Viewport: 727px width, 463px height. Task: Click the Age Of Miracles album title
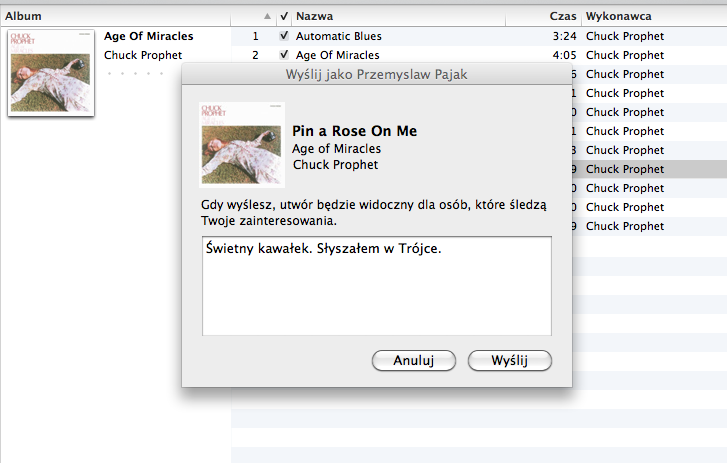tap(148, 36)
